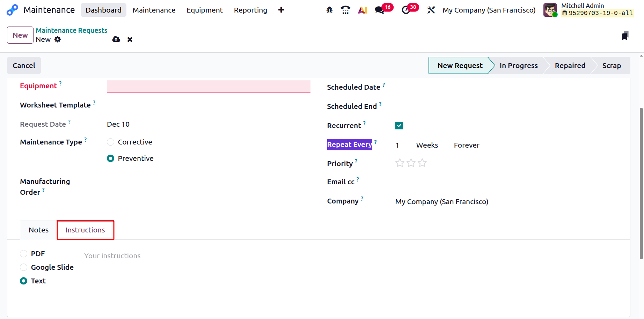Open the VoIP phone icon
The width and height of the screenshot is (644, 319).
345,10
